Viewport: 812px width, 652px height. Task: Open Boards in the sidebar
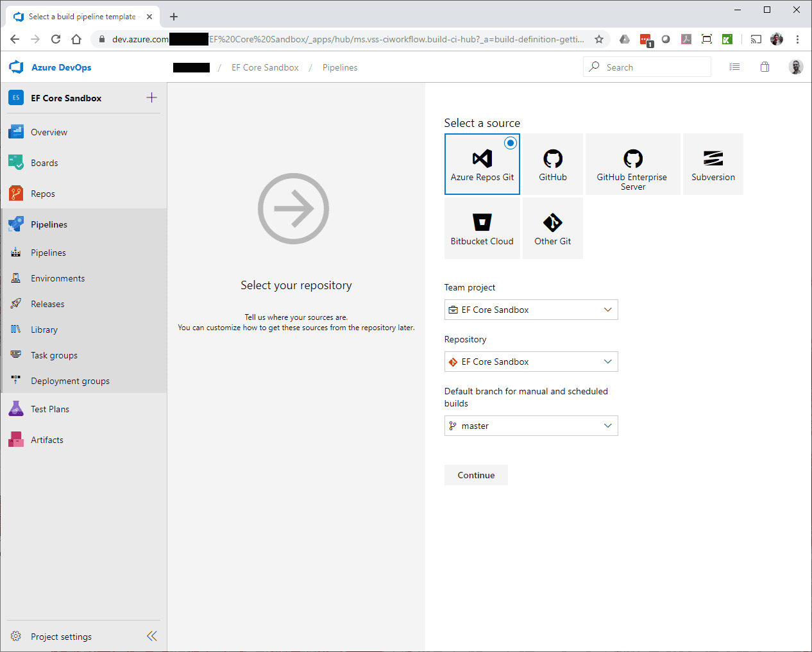(x=44, y=163)
